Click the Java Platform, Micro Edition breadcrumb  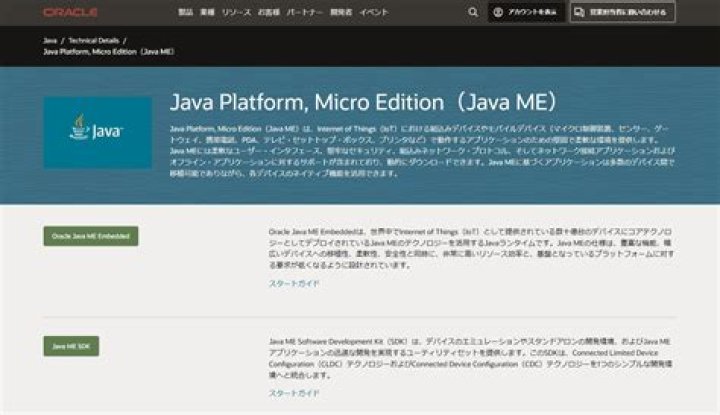[x=108, y=51]
